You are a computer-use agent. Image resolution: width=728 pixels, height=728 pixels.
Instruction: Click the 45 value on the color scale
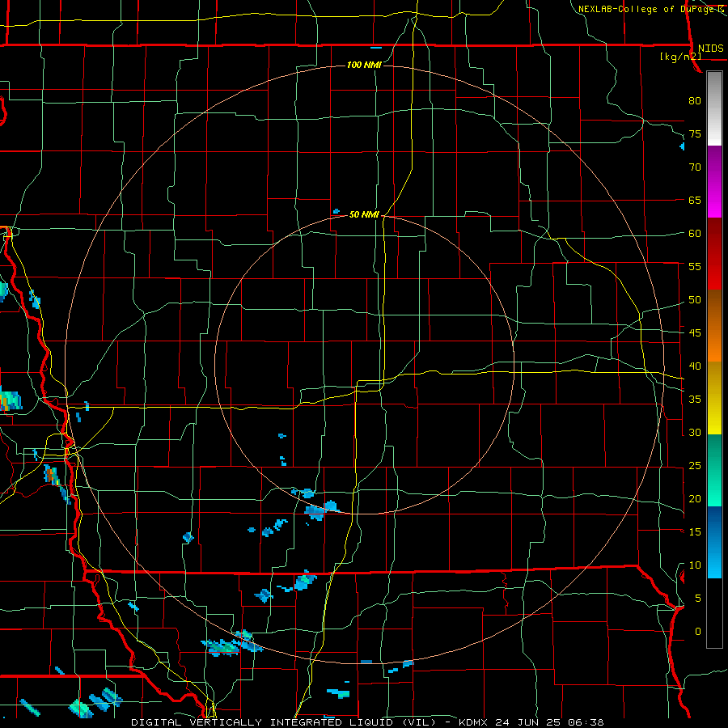click(695, 333)
